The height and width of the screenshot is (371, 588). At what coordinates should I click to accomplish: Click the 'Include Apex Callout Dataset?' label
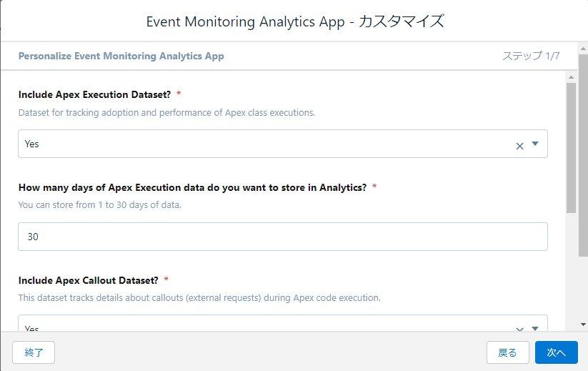tap(89, 280)
